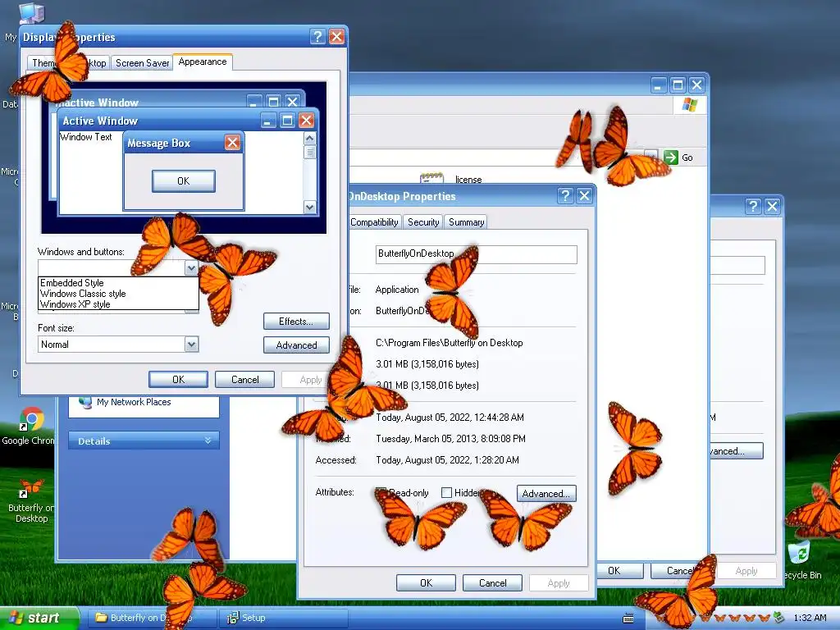
Task: Click 'Today, August 05, 2022, 12:44:28 AM' text
Action: 450,418
